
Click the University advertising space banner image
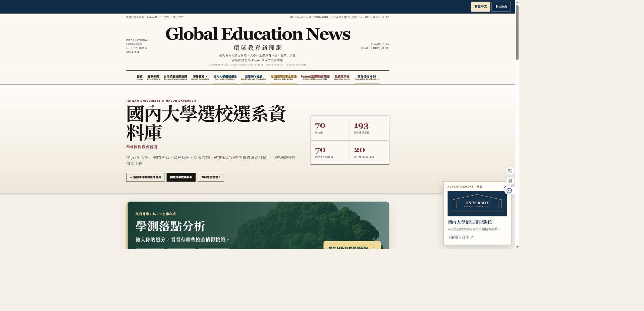pos(477,204)
